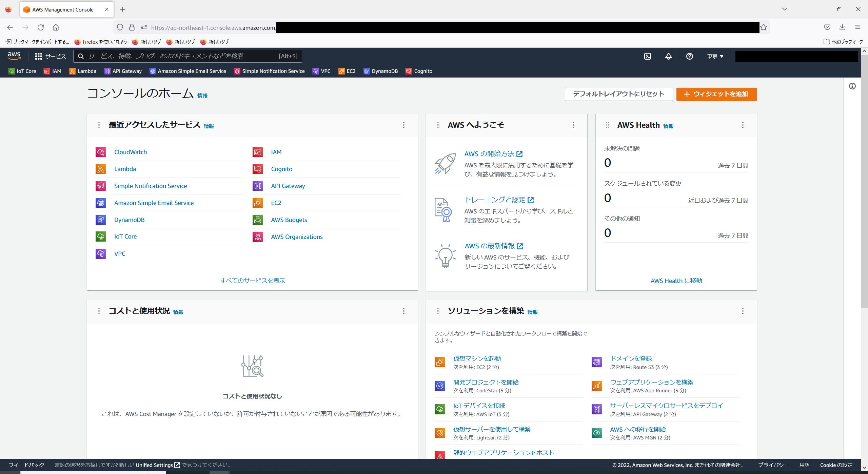Open Unified Settings link in the footer
The height and width of the screenshot is (474, 868).
pyautogui.click(x=158, y=465)
